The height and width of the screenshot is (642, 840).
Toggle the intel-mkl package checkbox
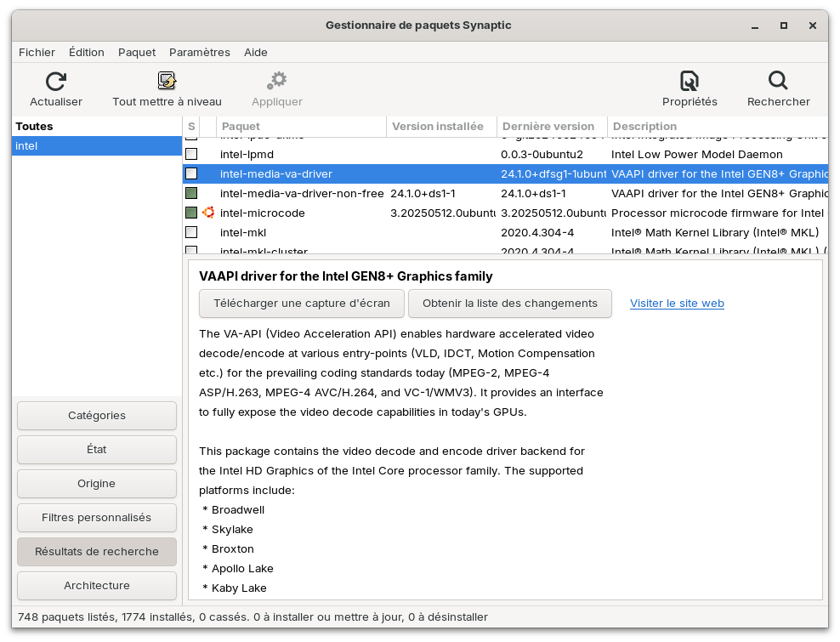coord(191,232)
